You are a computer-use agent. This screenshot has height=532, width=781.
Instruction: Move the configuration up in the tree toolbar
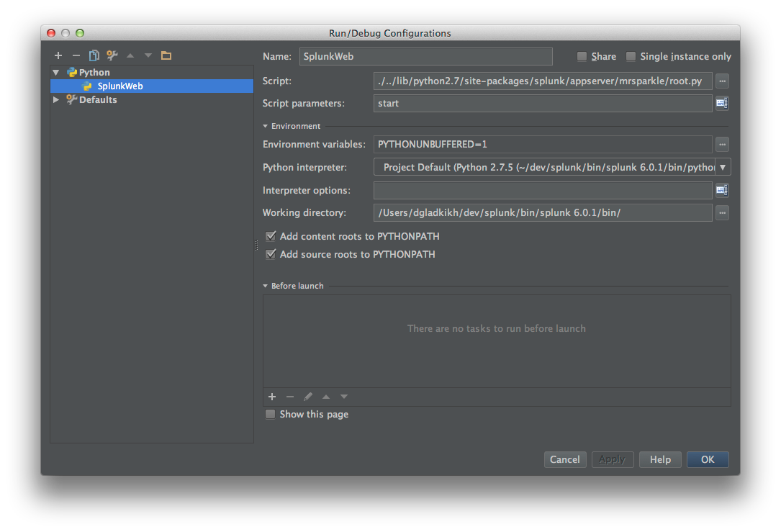130,55
